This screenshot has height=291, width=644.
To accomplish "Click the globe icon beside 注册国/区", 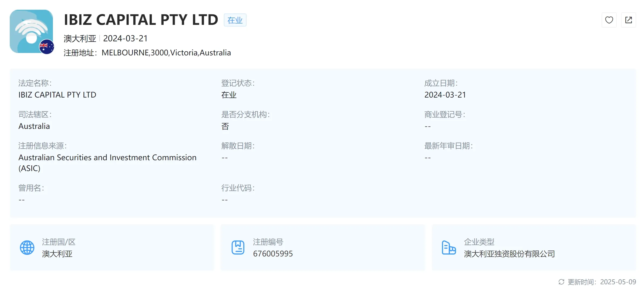I will point(27,247).
